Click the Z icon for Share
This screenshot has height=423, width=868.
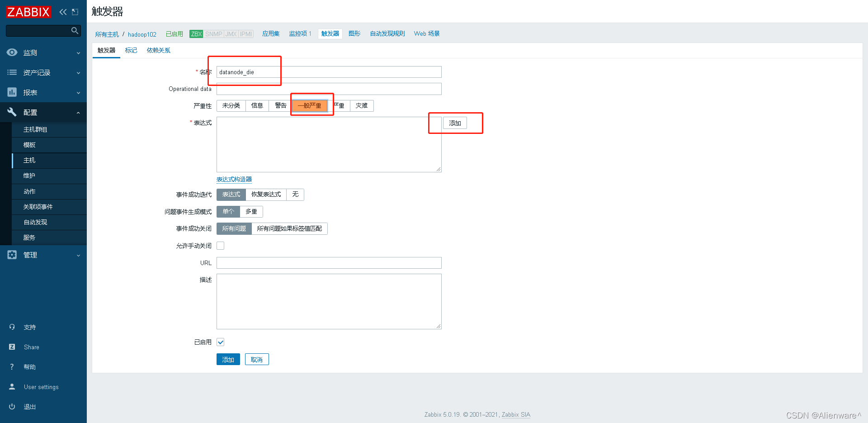click(x=12, y=347)
